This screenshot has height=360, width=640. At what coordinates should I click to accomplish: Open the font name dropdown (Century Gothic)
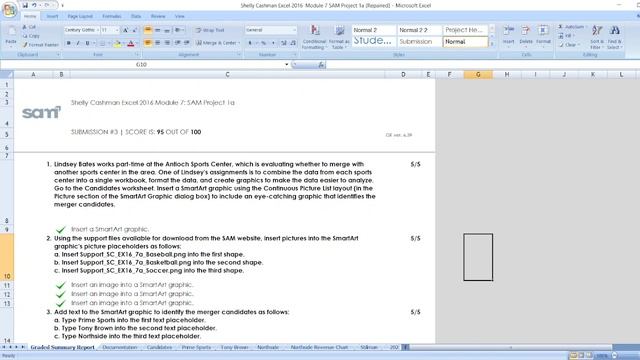pos(98,30)
